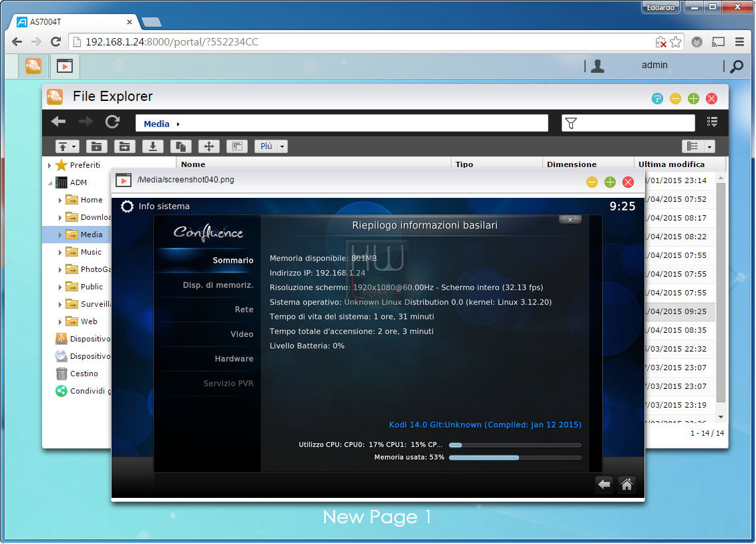Viewport: 756px width, 544px height.
Task: Open the Chrome hamburger menu
Action: [739, 42]
